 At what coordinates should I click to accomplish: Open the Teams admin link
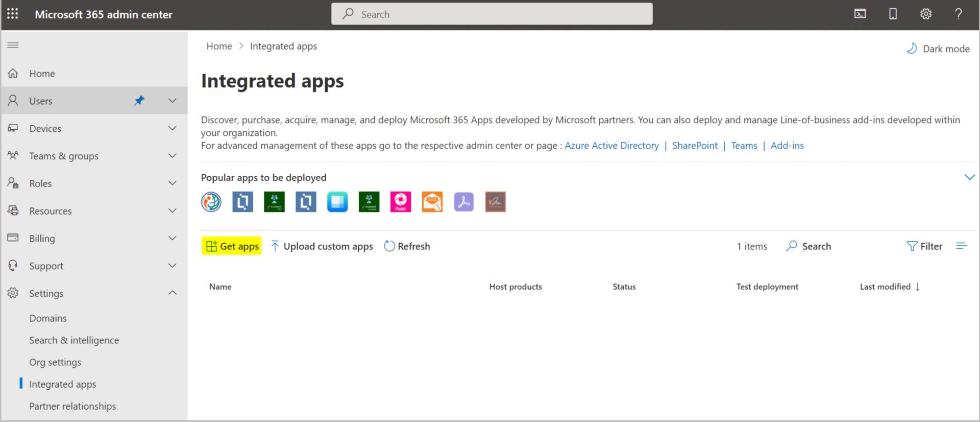click(744, 146)
